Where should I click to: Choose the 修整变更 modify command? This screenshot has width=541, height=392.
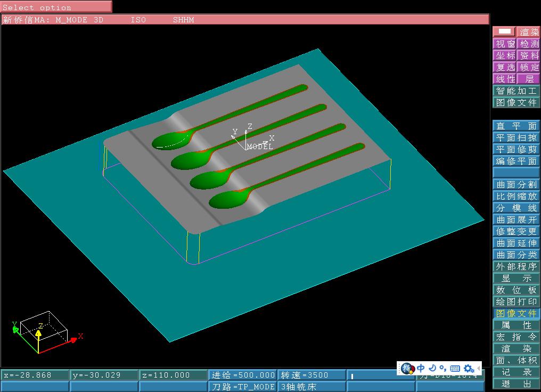click(516, 232)
